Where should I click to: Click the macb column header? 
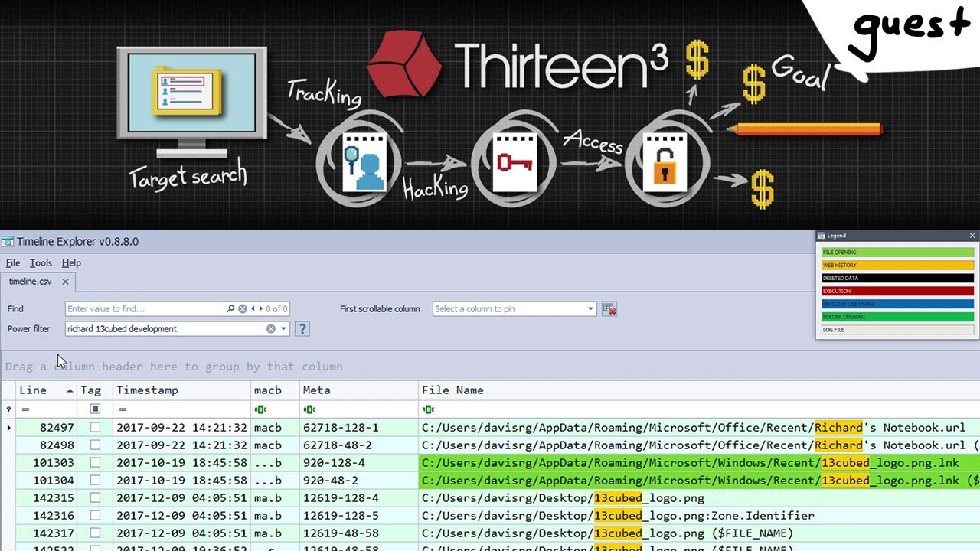tap(274, 390)
